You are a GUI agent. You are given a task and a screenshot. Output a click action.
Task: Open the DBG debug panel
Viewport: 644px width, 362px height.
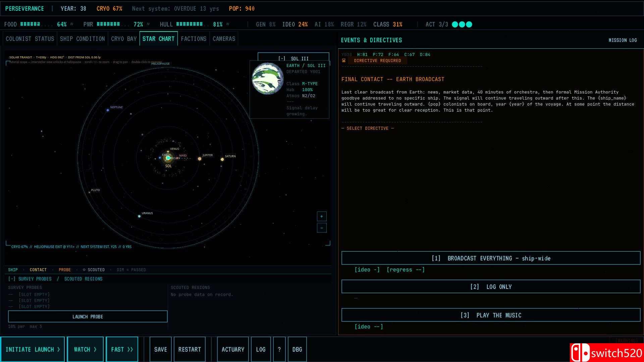coord(297,349)
